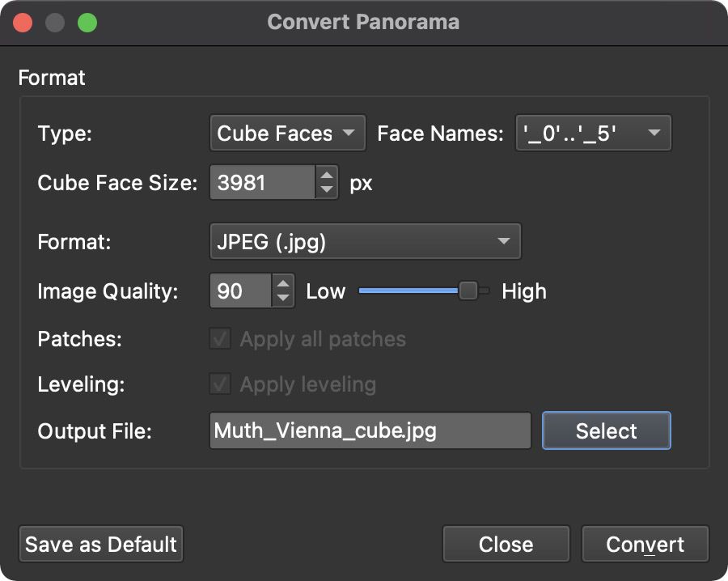
Task: Click the Output File name Muth_Vienna_cube.jpg field
Action: (x=369, y=430)
